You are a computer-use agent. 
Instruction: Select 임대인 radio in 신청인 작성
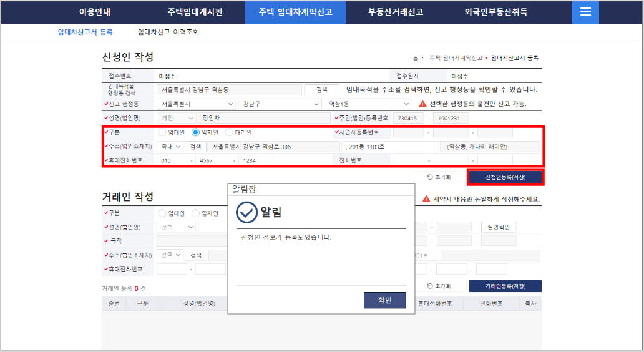point(162,132)
